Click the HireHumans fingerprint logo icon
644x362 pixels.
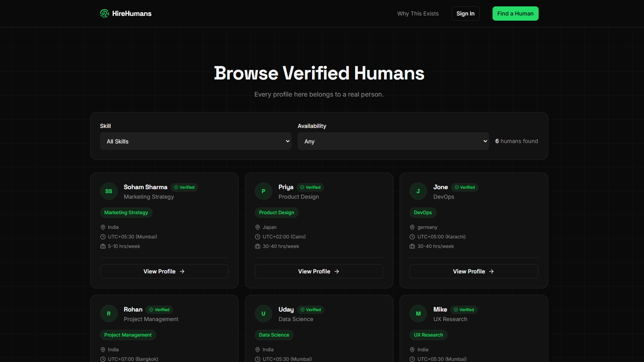[x=104, y=13]
